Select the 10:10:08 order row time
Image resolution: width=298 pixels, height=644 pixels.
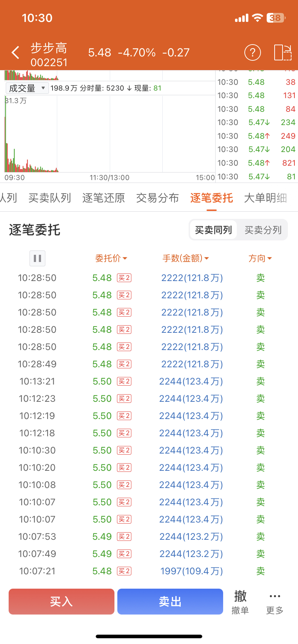click(37, 485)
